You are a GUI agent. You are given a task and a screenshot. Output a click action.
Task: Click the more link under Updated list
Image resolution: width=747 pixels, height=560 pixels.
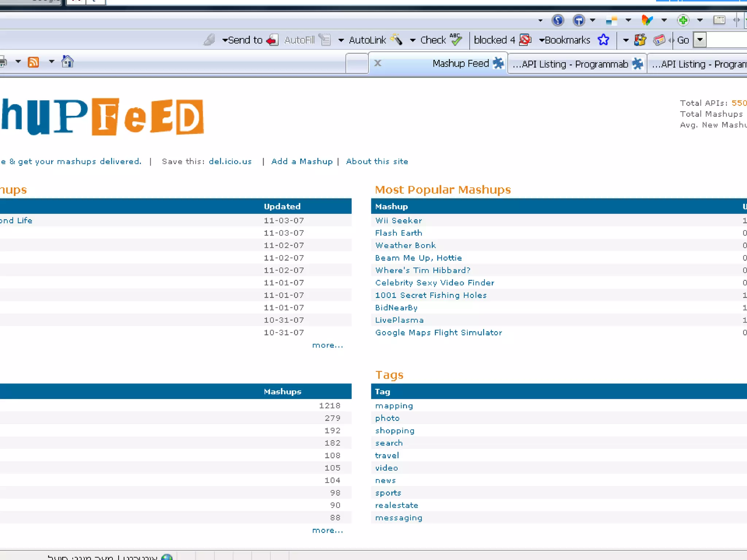[x=327, y=345]
